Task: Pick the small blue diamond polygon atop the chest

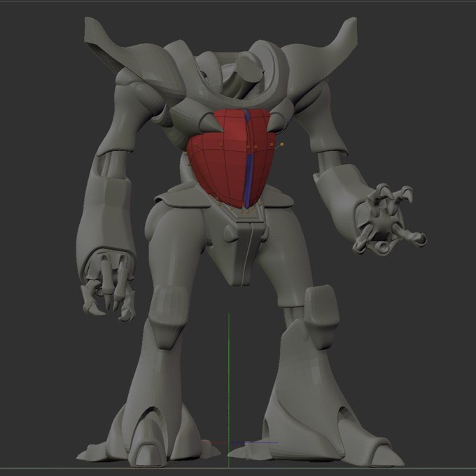Action: 247,115
